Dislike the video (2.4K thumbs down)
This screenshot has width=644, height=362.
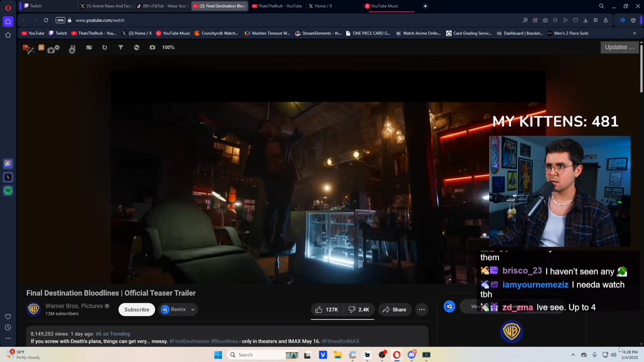[x=359, y=310]
